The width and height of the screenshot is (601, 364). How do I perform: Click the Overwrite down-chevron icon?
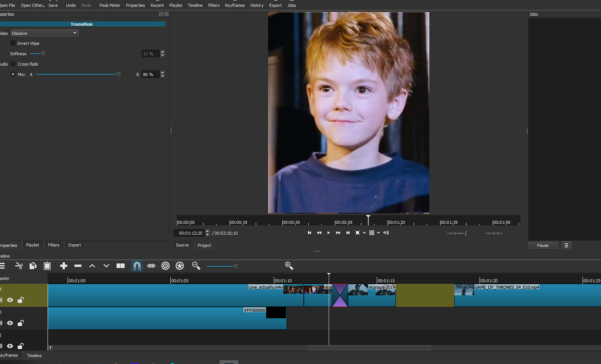pos(106,266)
